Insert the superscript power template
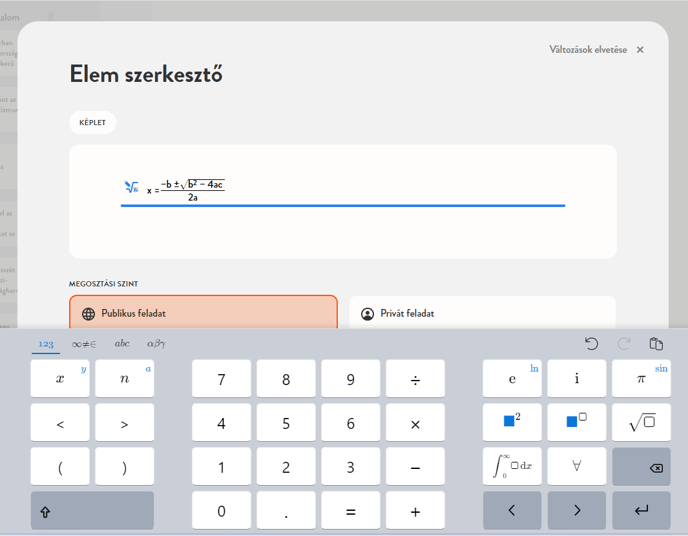This screenshot has width=688, height=536. [x=576, y=423]
